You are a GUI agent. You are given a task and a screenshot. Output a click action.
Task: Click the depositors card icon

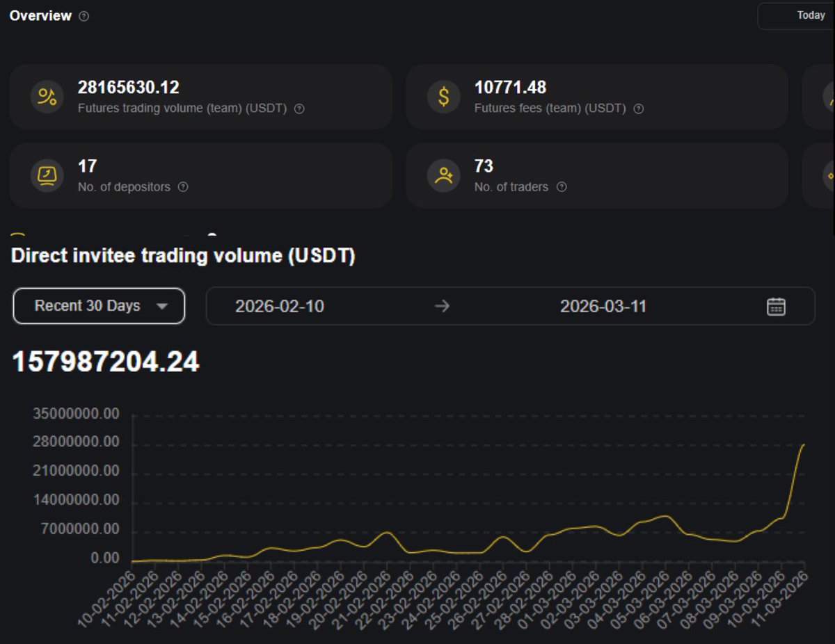(x=47, y=175)
